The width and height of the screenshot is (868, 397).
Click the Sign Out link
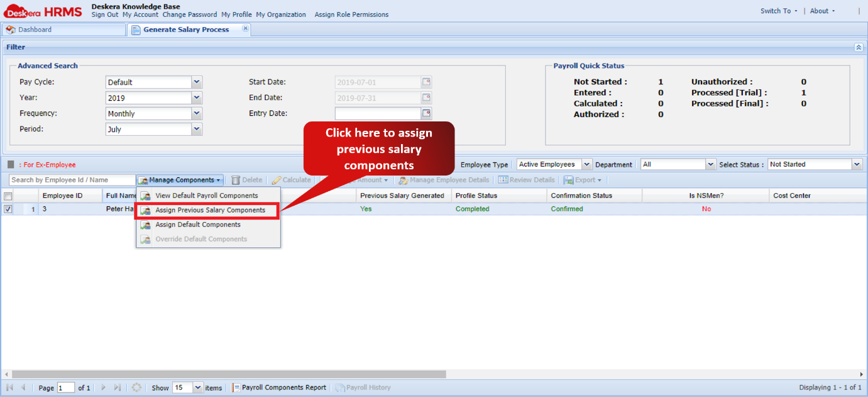coord(104,14)
